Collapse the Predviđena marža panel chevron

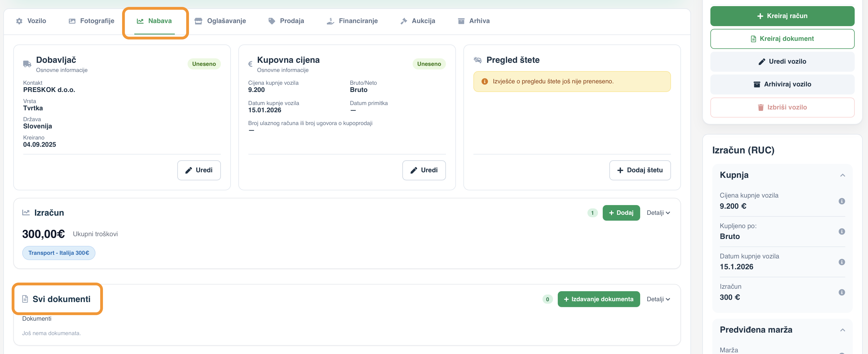point(842,330)
